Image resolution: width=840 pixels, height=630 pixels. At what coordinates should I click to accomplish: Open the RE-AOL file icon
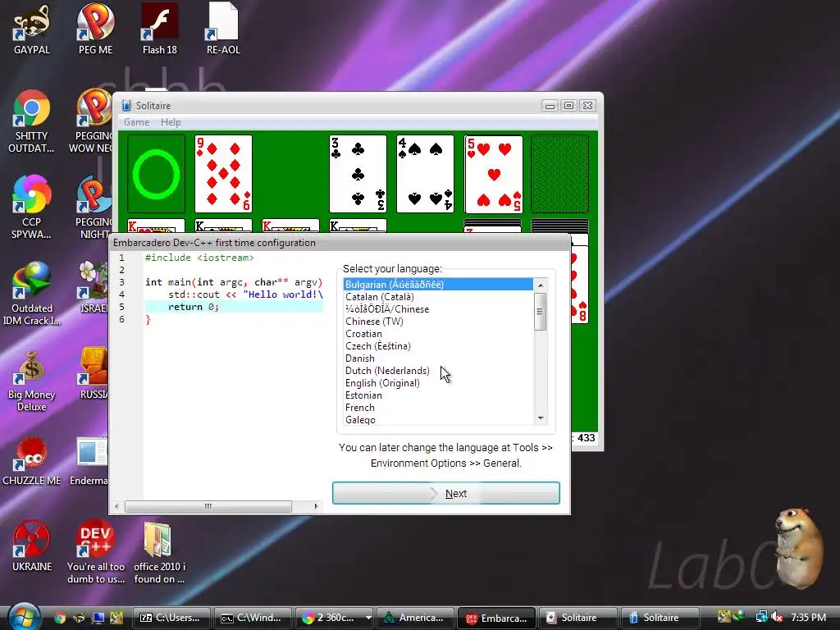tap(223, 30)
